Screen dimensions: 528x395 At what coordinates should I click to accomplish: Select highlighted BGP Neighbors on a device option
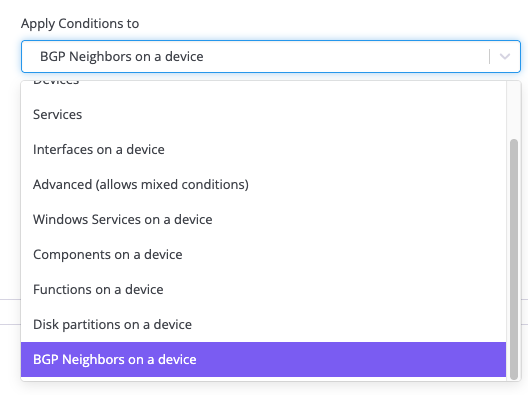[263, 360]
